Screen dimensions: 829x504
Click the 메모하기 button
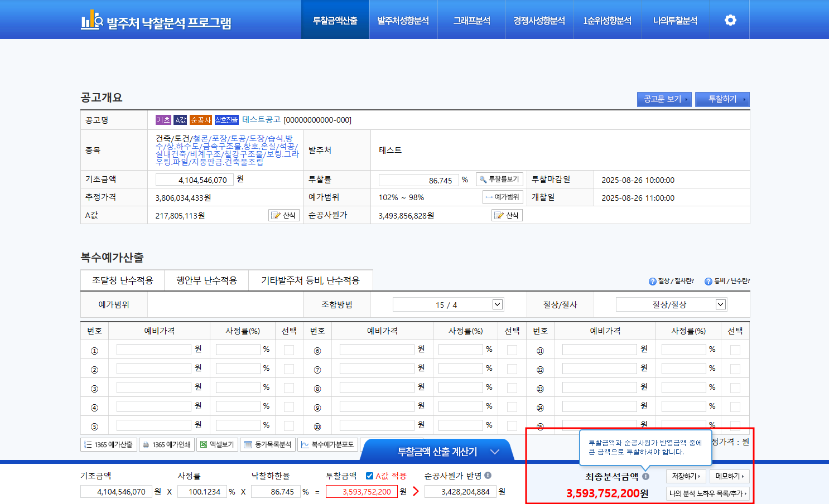coord(730,476)
